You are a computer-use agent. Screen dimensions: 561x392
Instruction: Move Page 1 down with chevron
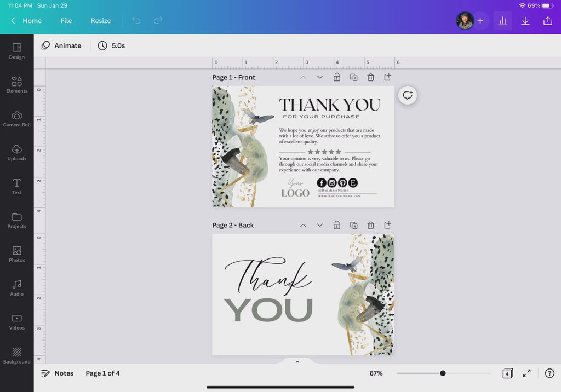click(x=320, y=77)
